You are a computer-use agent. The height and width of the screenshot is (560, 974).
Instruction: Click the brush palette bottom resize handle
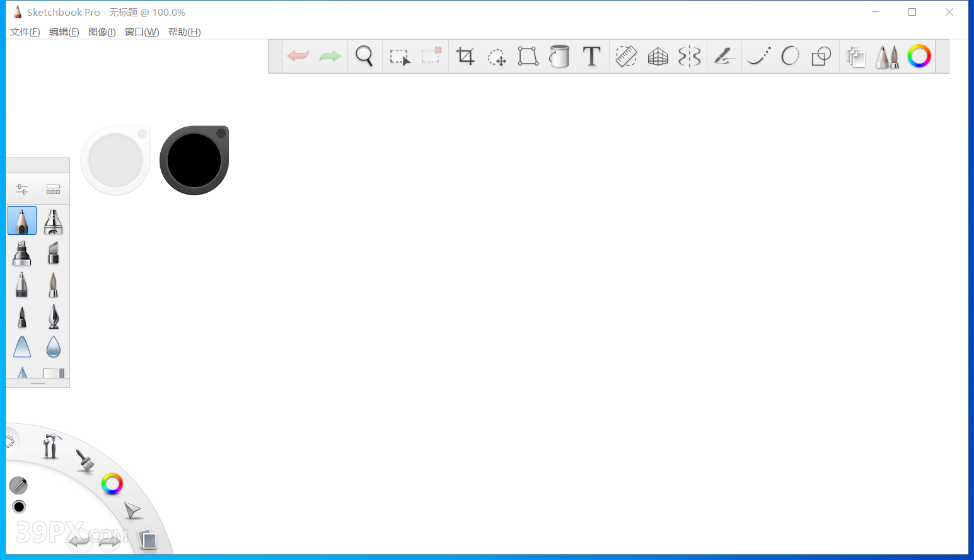[x=38, y=383]
